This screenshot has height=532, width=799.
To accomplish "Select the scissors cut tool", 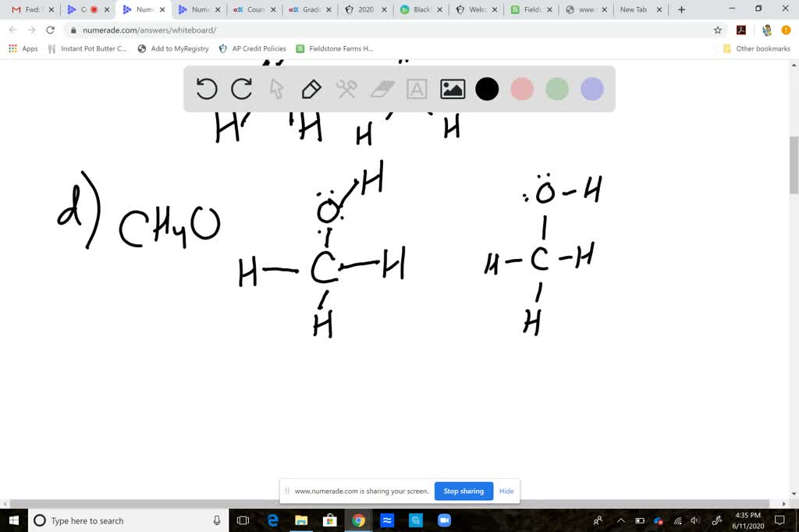I will (346, 89).
